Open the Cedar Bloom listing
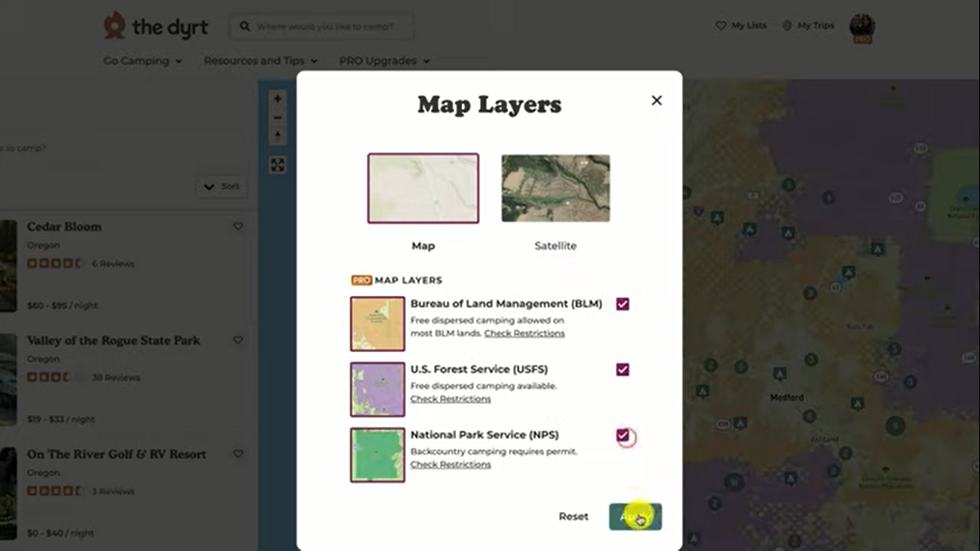The height and width of the screenshot is (551, 980). pyautogui.click(x=64, y=227)
